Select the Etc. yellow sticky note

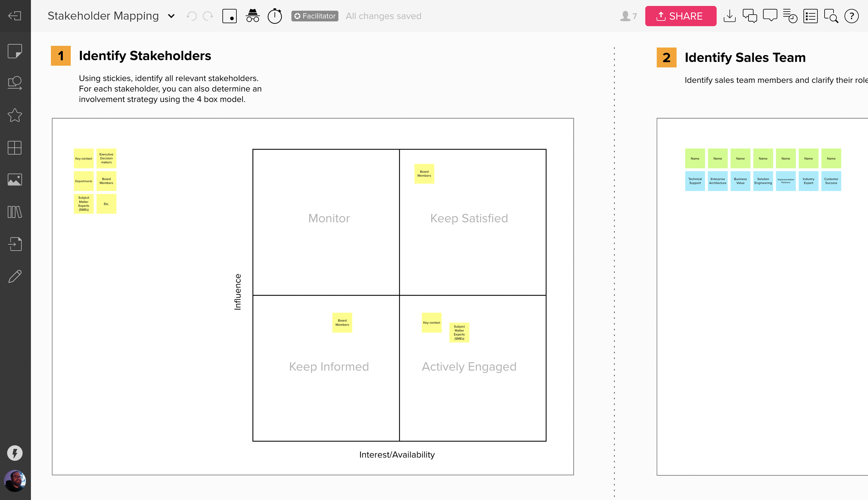pos(106,204)
